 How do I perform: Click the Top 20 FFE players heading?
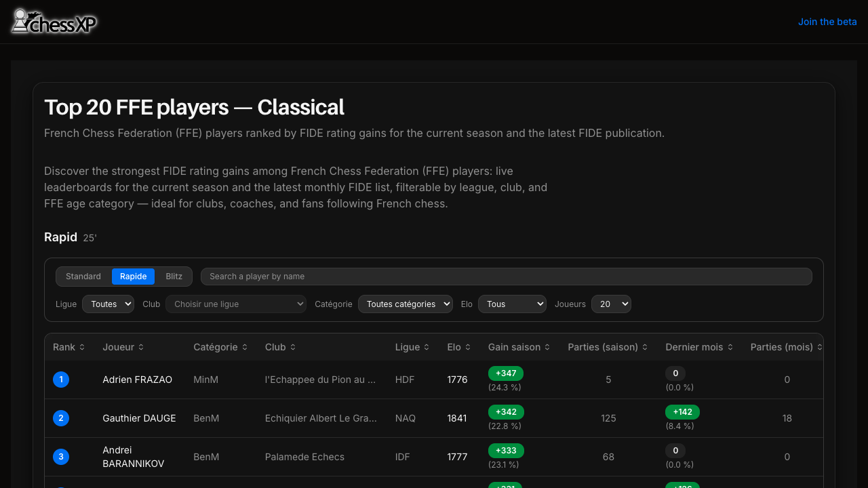coord(194,107)
